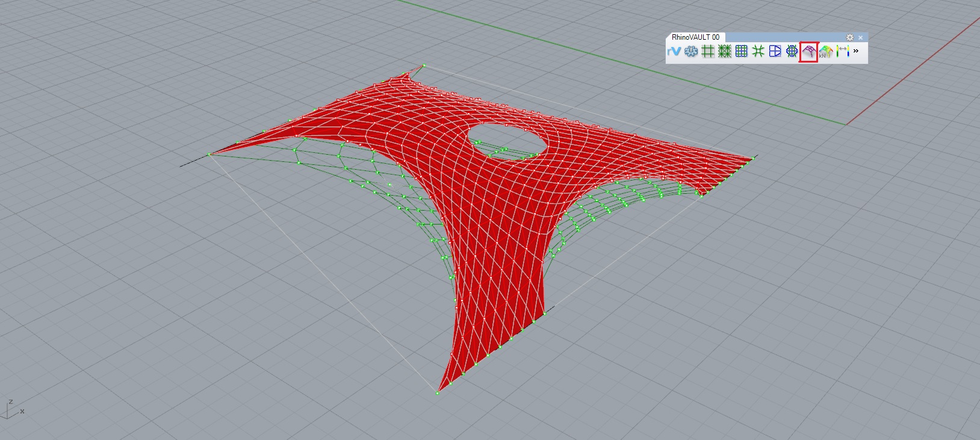The width and height of the screenshot is (980, 440).
Task: Click the horizontal equilibrium icon
Action: (792, 52)
